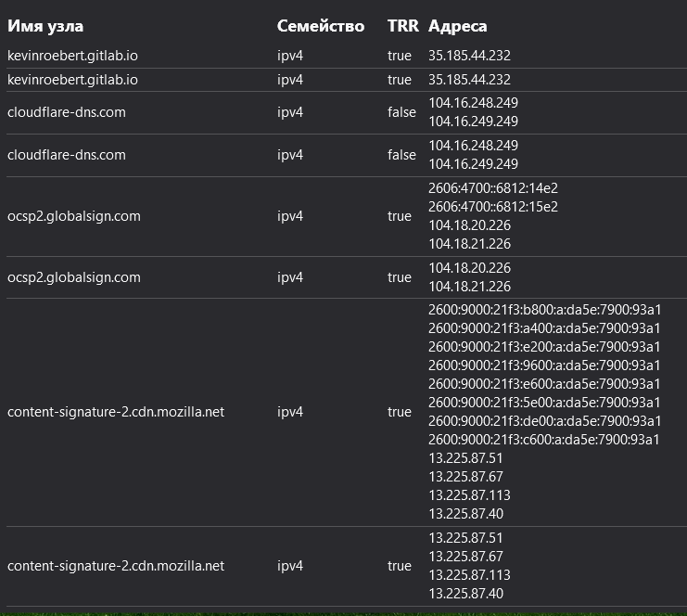Select the second cloudflare-dns.com host name
This screenshot has height=616, width=687.
tap(67, 155)
